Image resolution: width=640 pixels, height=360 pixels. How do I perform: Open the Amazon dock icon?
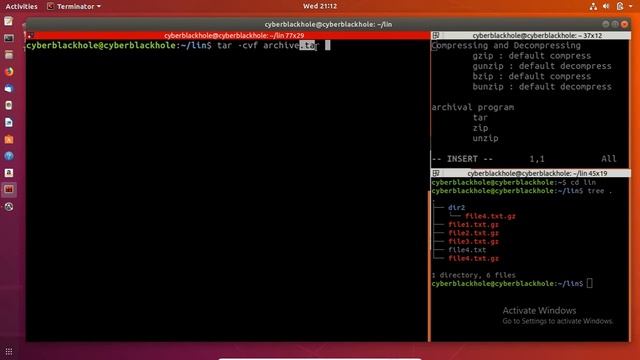[x=9, y=173]
